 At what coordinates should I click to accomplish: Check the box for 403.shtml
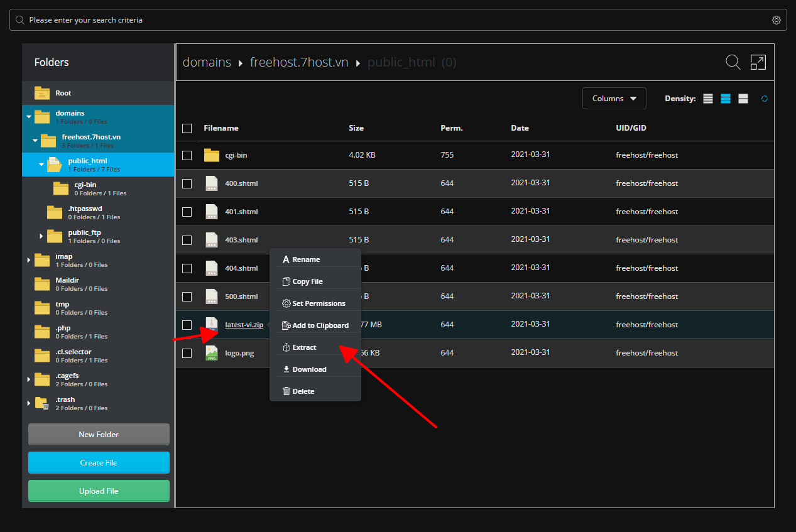pos(187,240)
